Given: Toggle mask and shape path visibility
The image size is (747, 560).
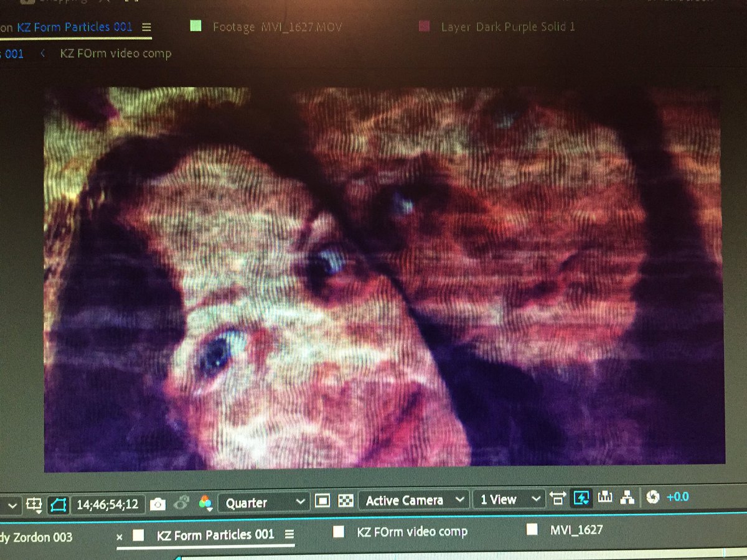Looking at the screenshot, I should pos(58,500).
